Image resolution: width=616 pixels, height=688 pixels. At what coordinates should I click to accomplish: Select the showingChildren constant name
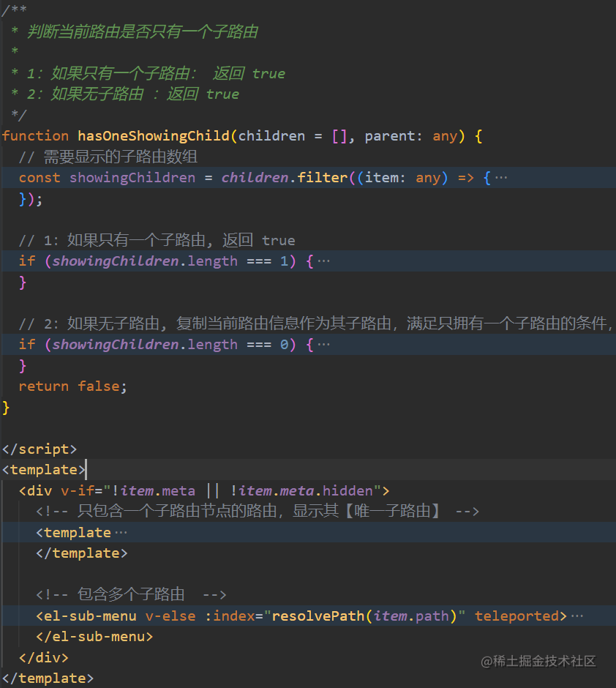tap(132, 177)
